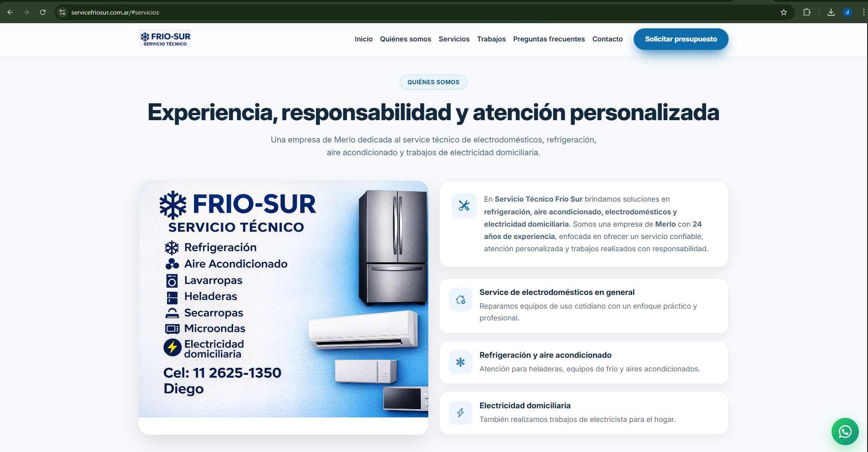This screenshot has width=868, height=452.
Task: Click the Frio-Sur logo in the header
Action: point(165,39)
